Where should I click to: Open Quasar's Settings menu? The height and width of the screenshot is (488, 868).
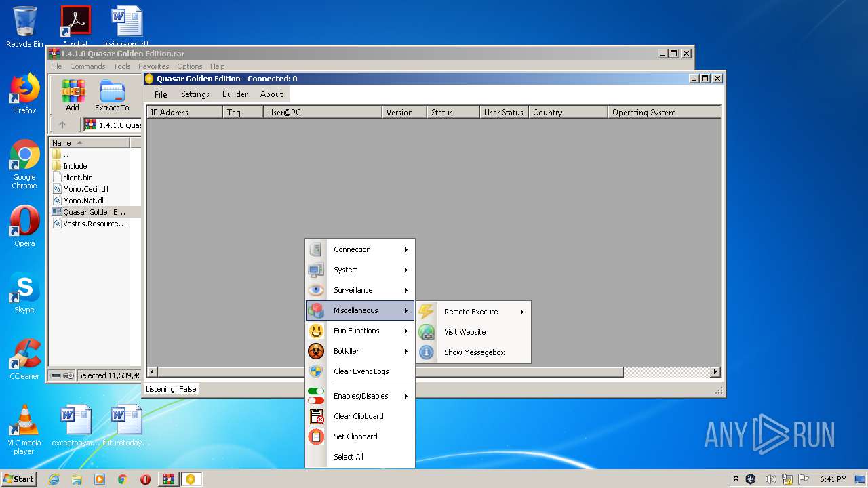pos(195,94)
